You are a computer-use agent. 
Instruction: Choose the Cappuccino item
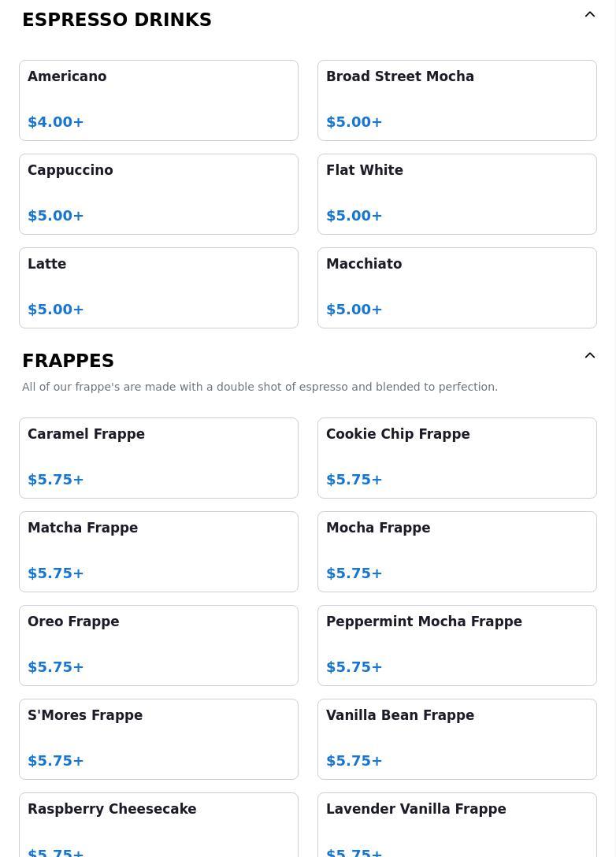coord(158,194)
